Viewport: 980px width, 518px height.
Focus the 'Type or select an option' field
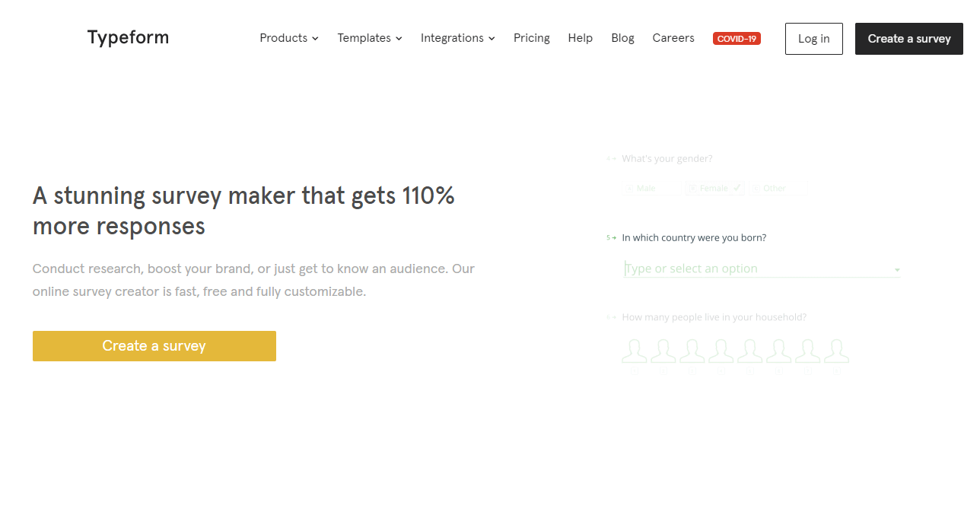(762, 269)
